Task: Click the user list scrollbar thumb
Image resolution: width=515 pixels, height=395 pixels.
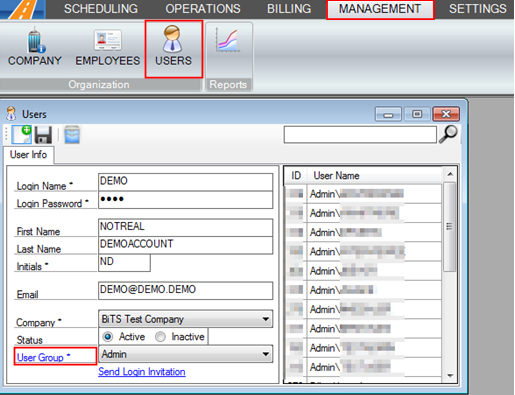Action: point(449,227)
